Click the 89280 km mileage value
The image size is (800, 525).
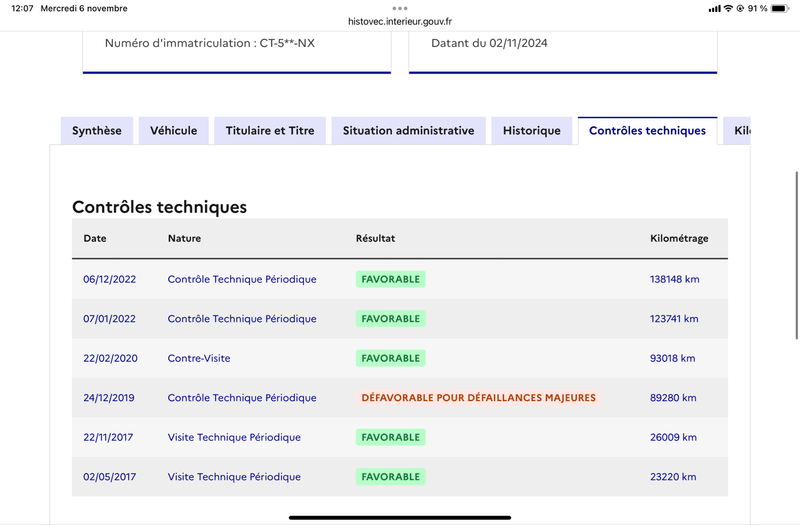673,398
